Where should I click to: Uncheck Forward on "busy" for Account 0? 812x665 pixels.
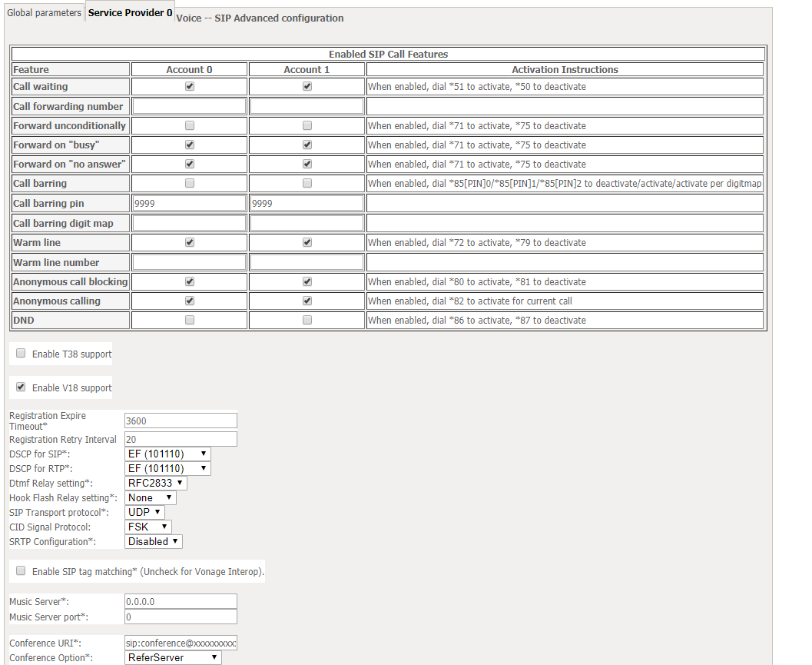190,145
